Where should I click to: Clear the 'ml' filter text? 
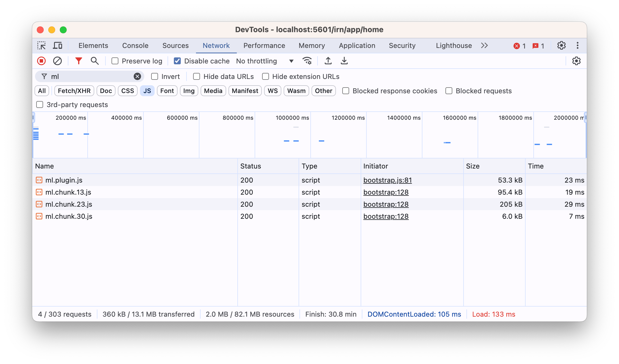(x=137, y=76)
